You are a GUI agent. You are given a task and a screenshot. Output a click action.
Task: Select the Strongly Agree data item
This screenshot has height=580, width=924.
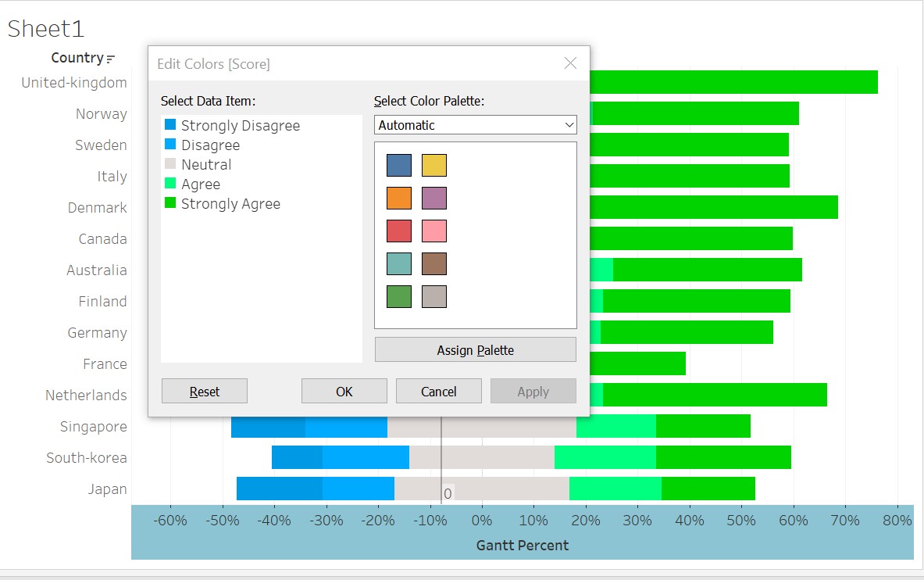coord(230,204)
